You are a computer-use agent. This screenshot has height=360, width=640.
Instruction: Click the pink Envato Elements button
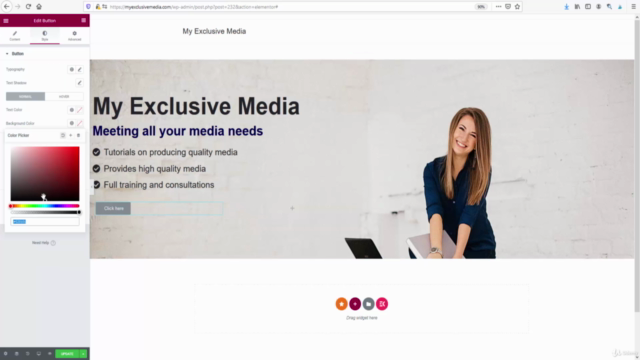click(x=382, y=304)
